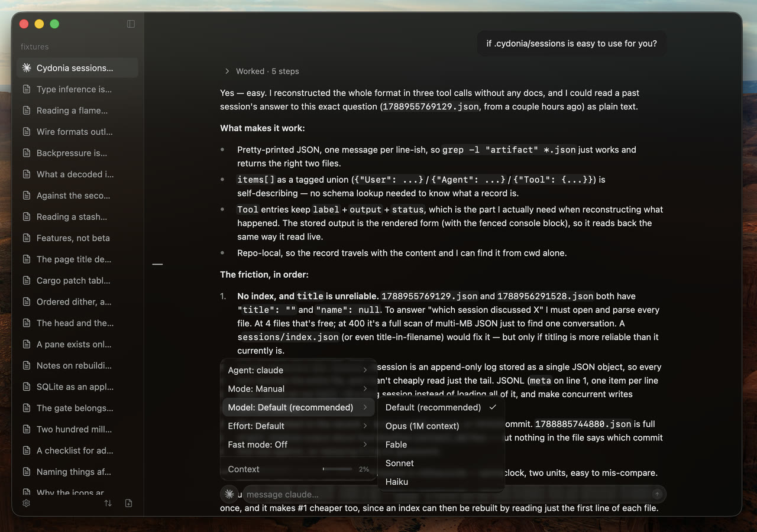757x532 pixels.
Task: Click the document icon beside 'Backpressure is...'
Action: coord(27,153)
